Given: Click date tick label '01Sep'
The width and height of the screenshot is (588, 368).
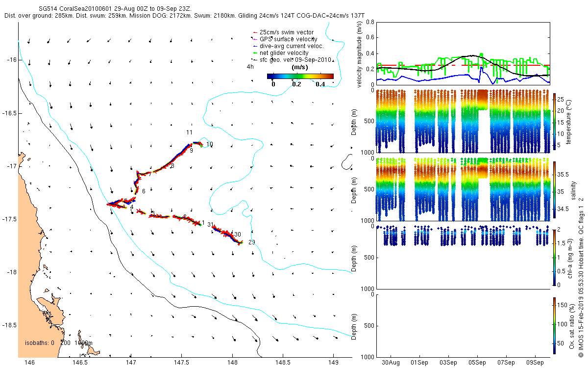Looking at the screenshot, I should pos(420,363).
